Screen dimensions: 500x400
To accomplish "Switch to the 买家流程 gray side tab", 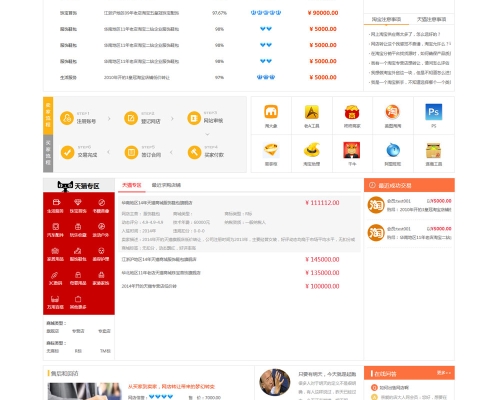I will [x=48, y=153].
